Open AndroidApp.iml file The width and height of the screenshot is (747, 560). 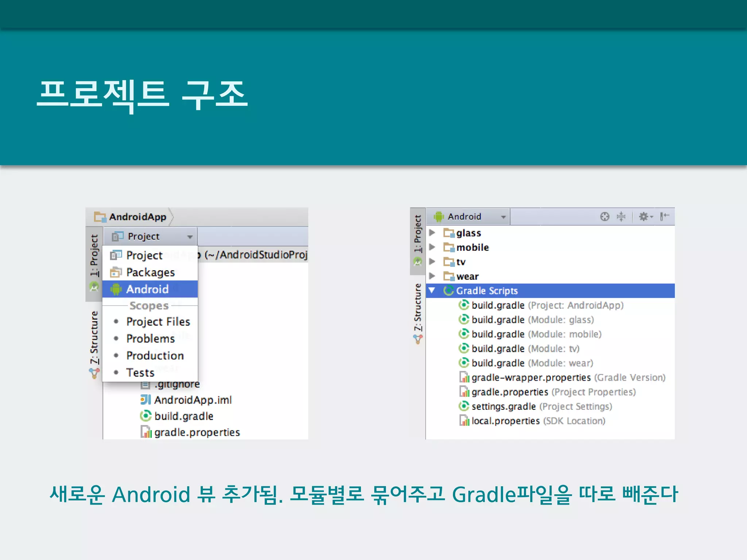(x=186, y=400)
